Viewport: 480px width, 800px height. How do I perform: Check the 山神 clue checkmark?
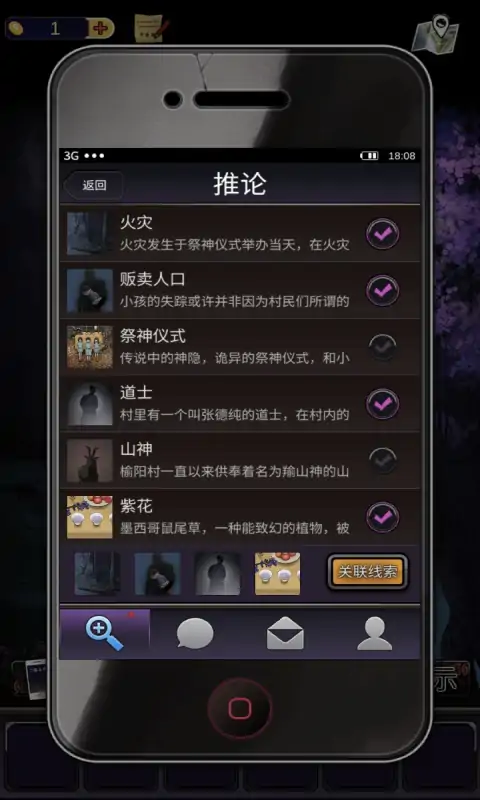[383, 460]
